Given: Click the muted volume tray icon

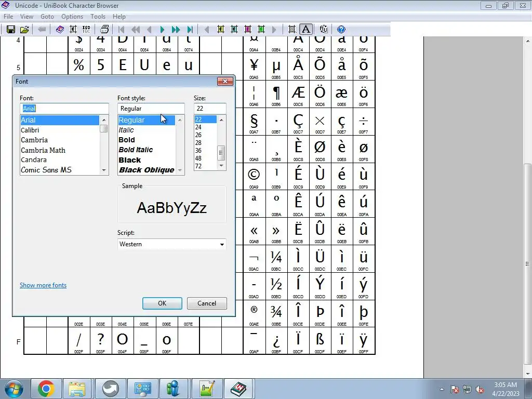Looking at the screenshot, I should (x=480, y=390).
